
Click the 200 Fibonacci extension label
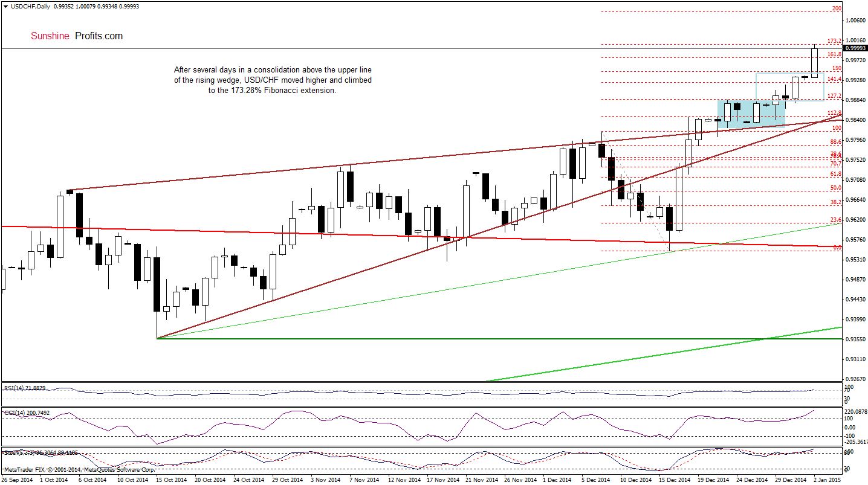[837, 8]
